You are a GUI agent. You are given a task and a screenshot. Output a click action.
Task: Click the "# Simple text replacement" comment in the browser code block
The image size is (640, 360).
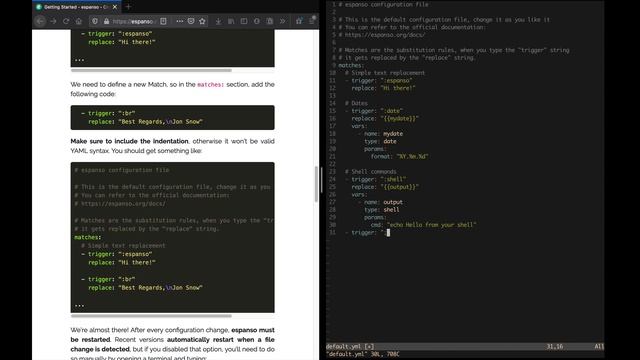pos(123,246)
